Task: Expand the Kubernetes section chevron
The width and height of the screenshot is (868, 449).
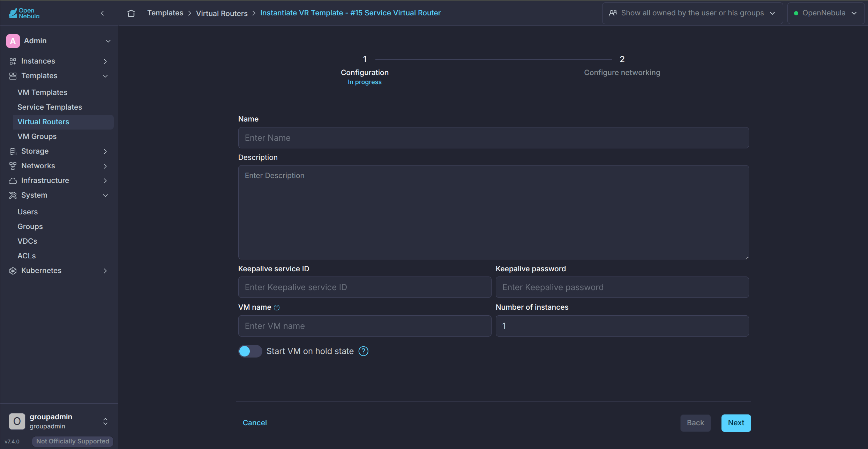Action: pyautogui.click(x=105, y=271)
